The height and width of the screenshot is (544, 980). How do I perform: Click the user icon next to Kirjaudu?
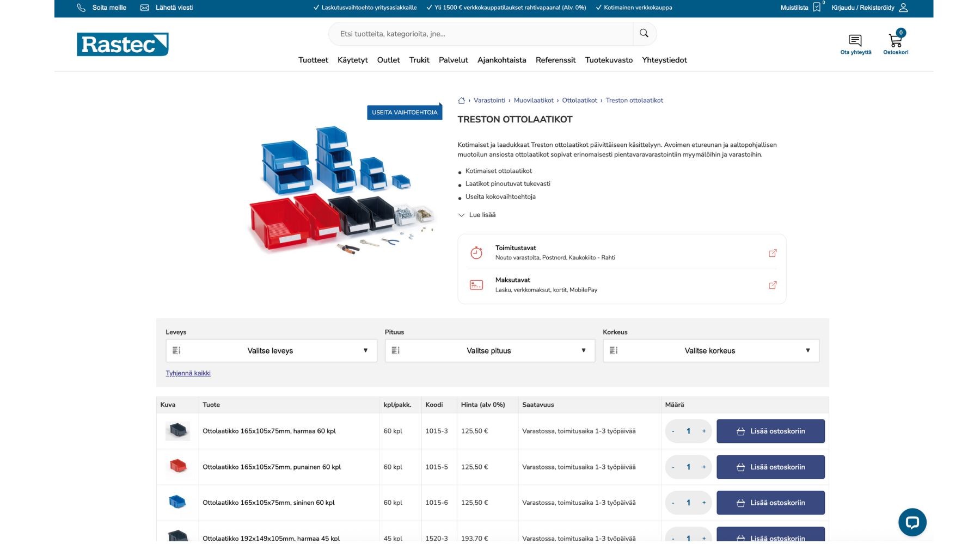click(x=904, y=8)
